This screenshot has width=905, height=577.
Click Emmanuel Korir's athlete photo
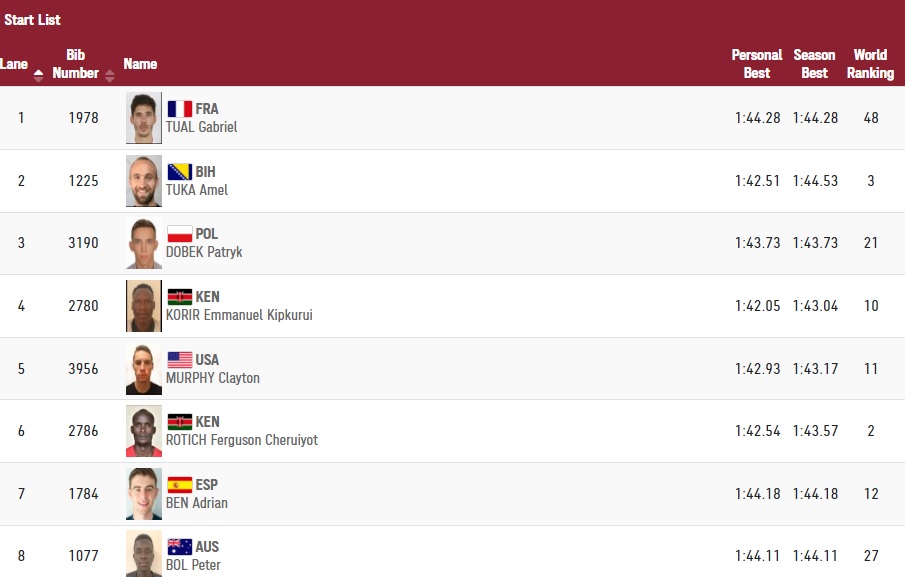[x=144, y=306]
